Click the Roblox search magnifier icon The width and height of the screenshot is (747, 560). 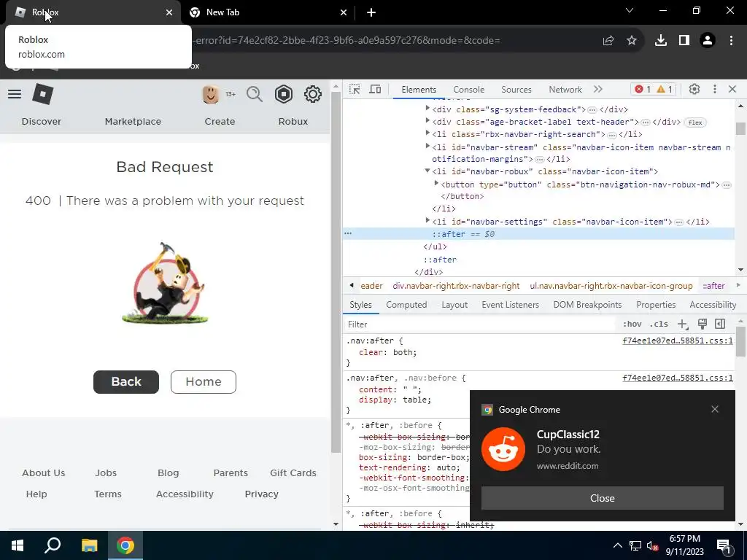tap(255, 94)
